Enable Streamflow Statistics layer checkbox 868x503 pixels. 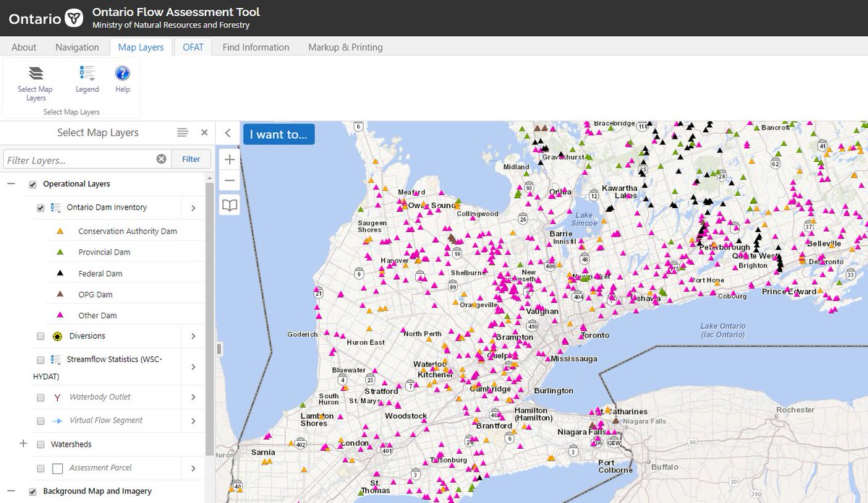pyautogui.click(x=41, y=359)
